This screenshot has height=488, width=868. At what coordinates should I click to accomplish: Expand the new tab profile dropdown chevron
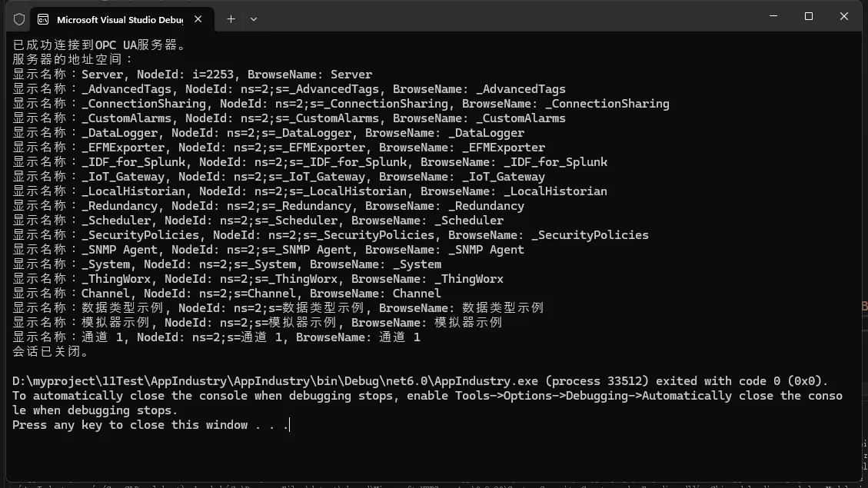click(x=254, y=19)
